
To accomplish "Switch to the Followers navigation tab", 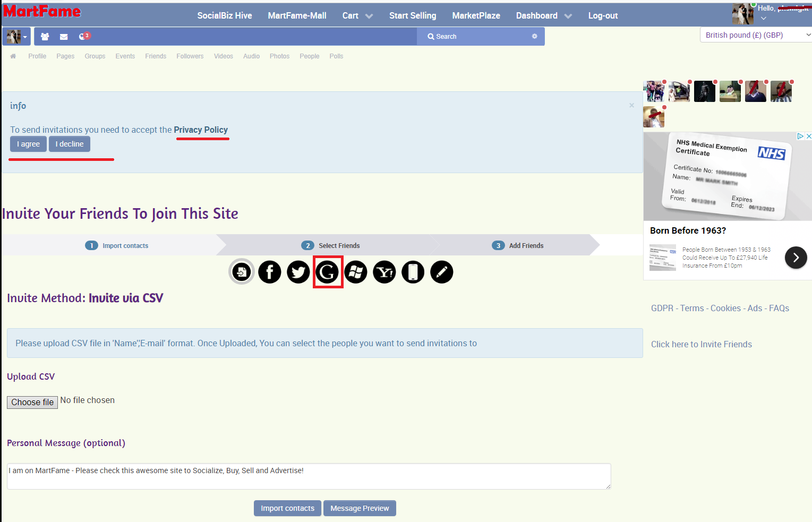I will [190, 56].
